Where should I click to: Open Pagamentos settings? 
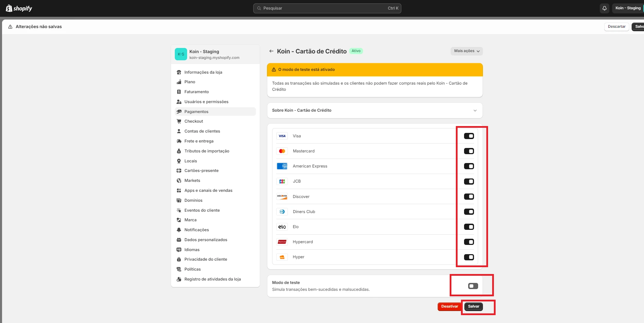(x=215, y=112)
